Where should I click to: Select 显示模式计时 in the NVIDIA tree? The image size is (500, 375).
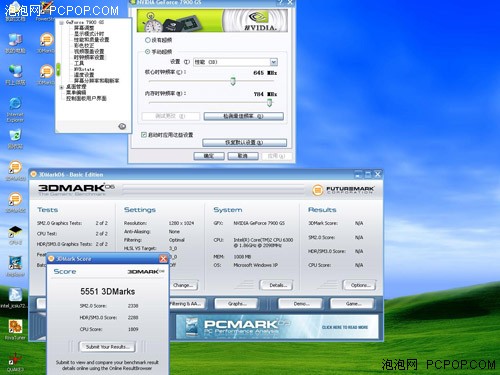coord(89,34)
